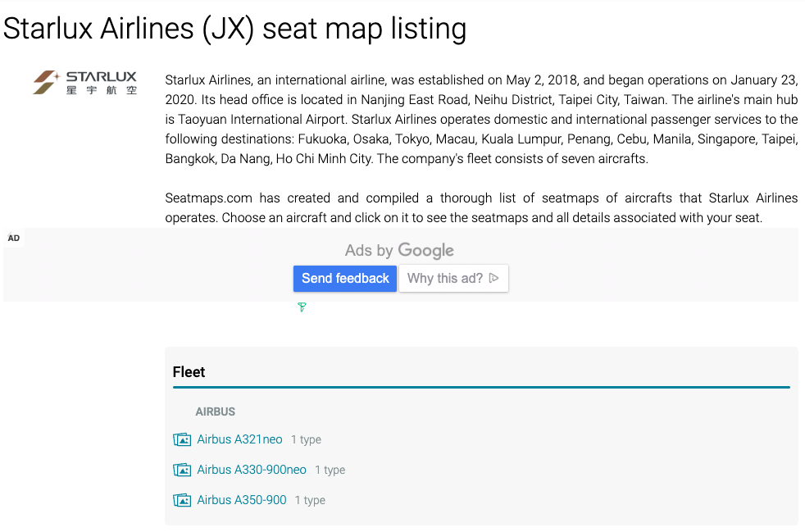Click the Starlux Airlines seat map listing title

pyautogui.click(x=234, y=29)
